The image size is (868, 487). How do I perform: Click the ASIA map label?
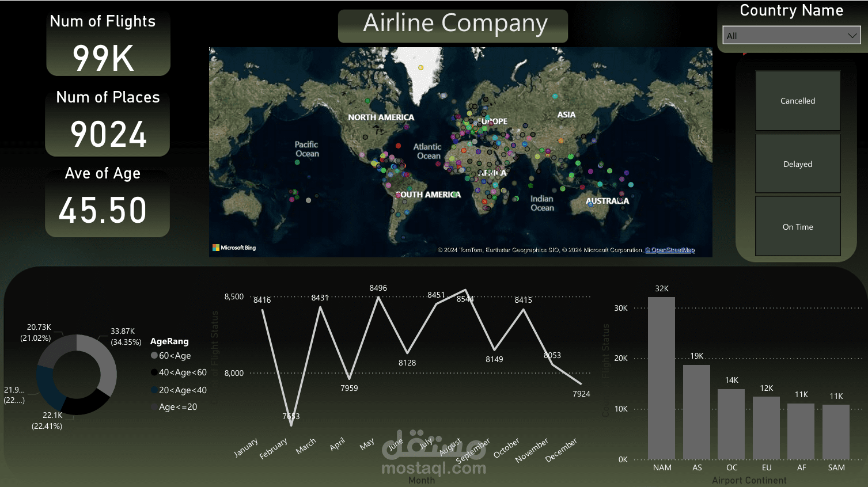pos(566,115)
